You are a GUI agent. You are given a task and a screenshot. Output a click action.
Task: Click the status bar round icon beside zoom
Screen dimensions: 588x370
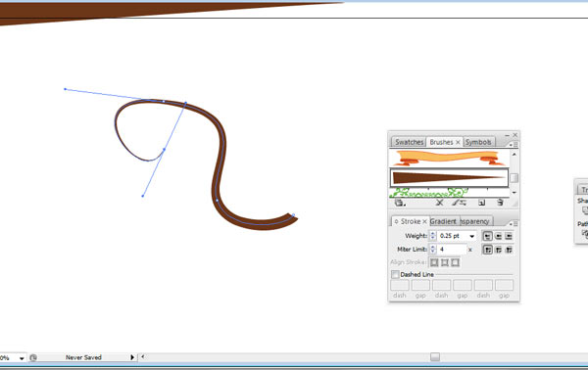pos(33,357)
